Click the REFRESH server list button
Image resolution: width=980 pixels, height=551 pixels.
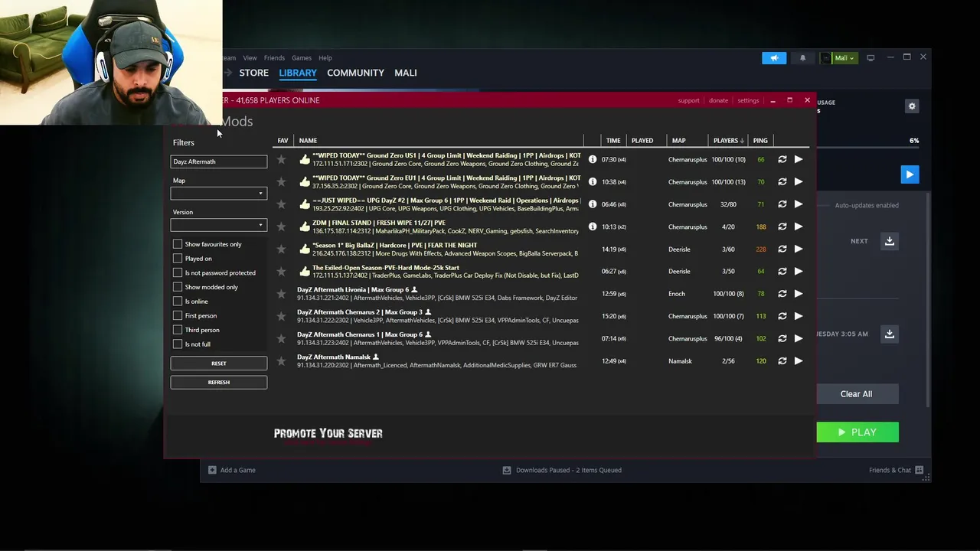pyautogui.click(x=218, y=383)
